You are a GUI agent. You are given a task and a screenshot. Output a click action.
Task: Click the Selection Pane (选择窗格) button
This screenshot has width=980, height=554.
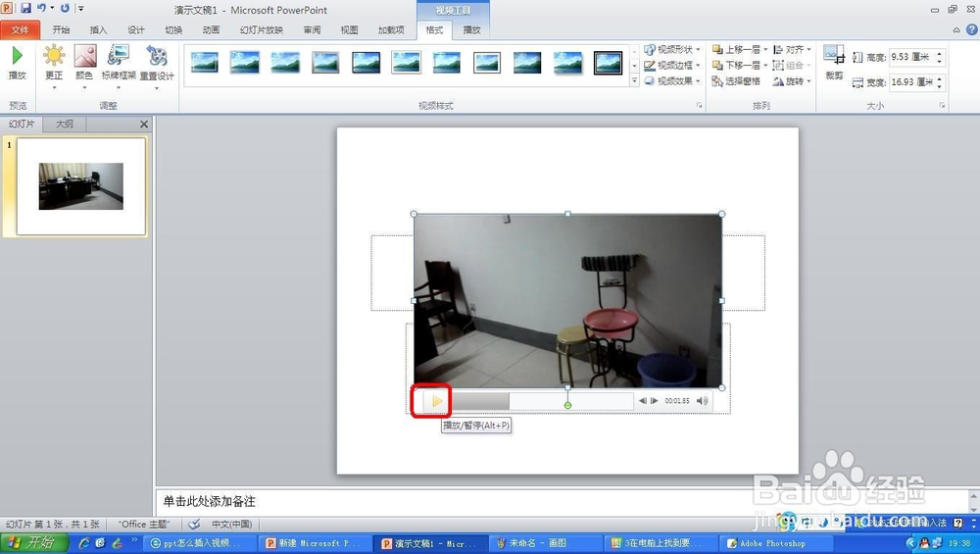pyautogui.click(x=736, y=81)
